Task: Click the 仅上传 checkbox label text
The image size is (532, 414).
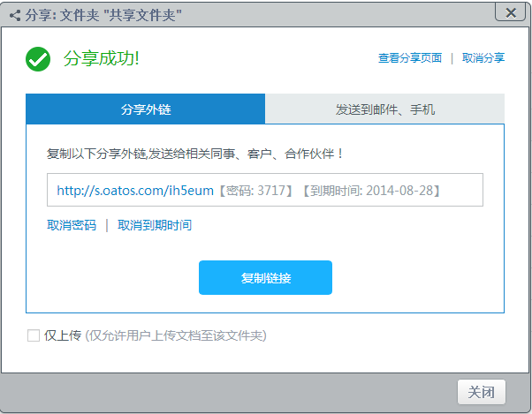Action: 63,335
